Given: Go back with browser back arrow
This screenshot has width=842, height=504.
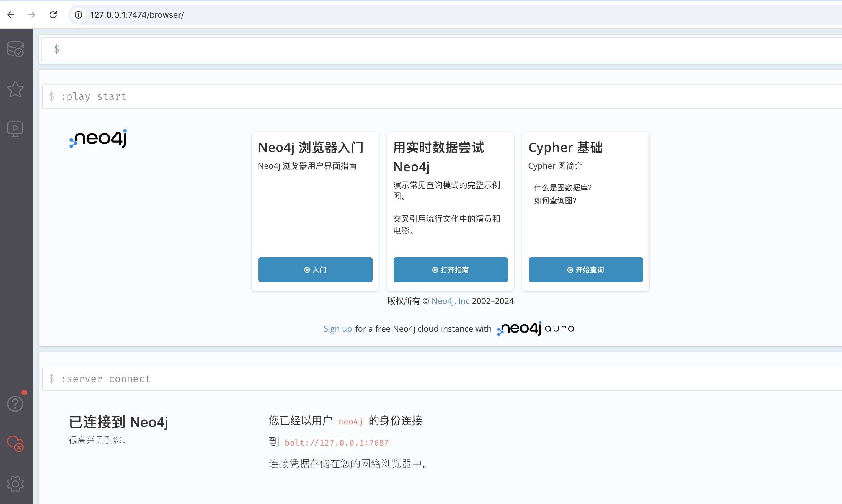Looking at the screenshot, I should pos(11,14).
